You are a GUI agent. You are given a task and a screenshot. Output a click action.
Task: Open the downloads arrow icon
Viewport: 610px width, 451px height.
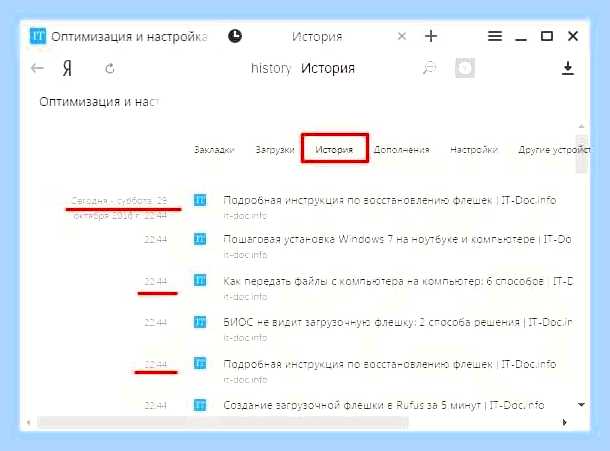[x=568, y=68]
